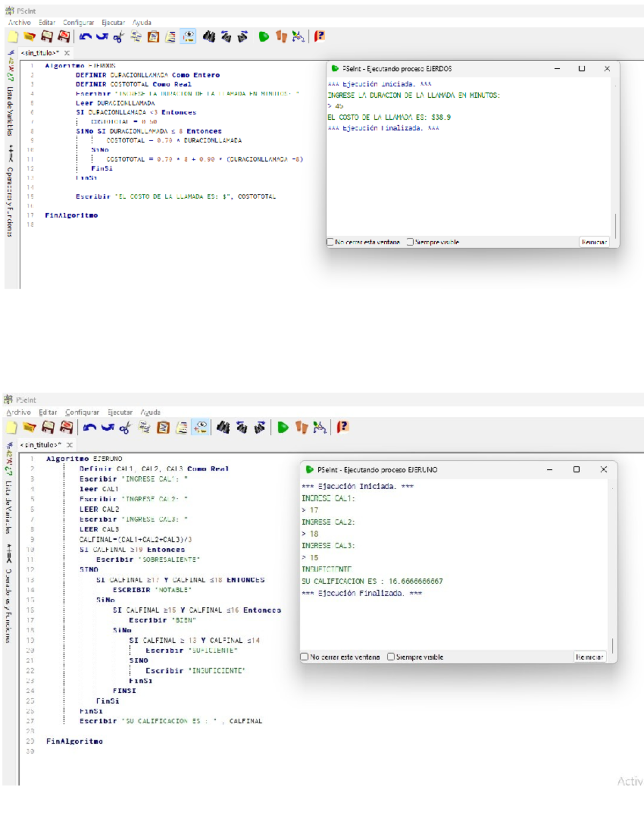Click the flowchart icon in top window toolbar
The image size is (644, 834).
coord(298,37)
